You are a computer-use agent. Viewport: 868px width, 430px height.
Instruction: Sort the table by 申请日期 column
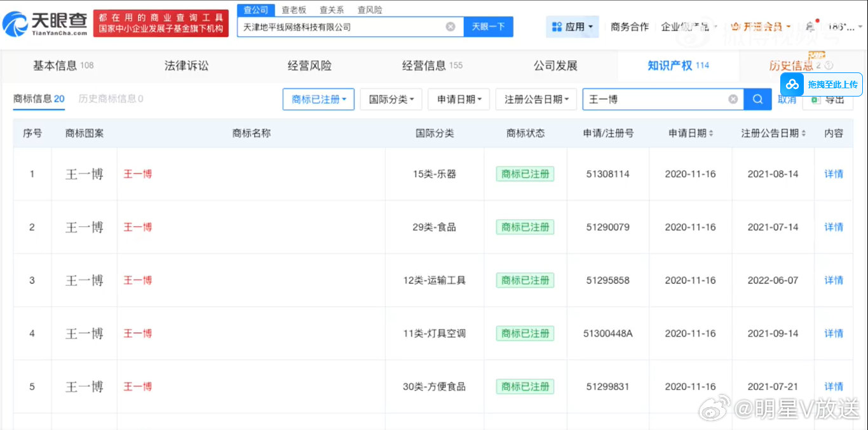pos(690,133)
